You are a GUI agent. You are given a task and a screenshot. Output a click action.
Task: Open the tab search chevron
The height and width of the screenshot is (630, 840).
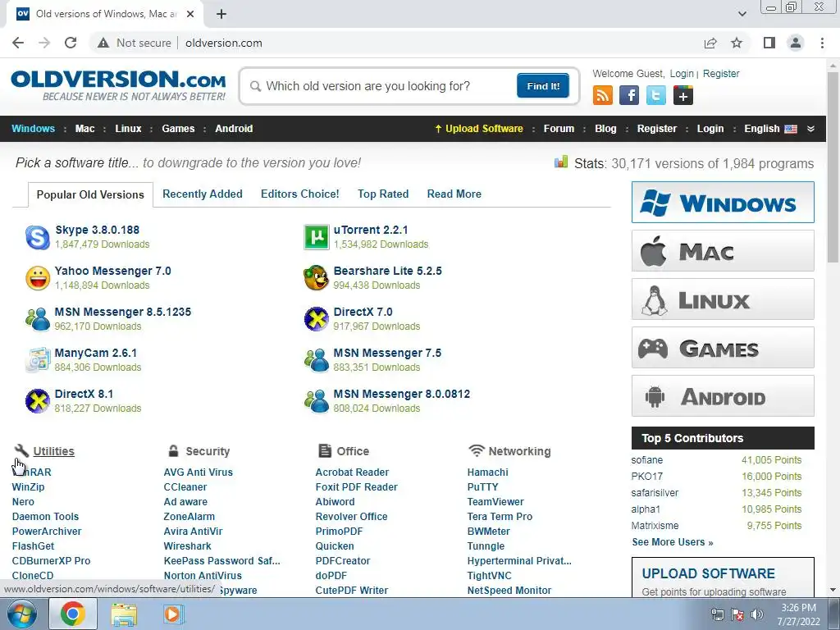pyautogui.click(x=742, y=14)
